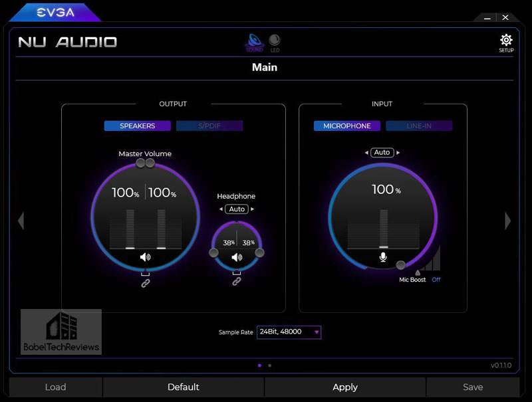
Task: Toggle Mic Boost Off setting
Action: pos(436,280)
